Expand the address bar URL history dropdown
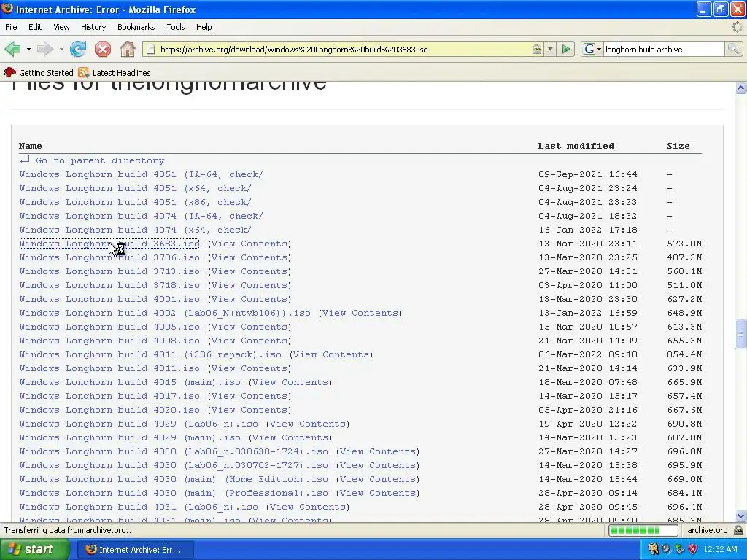 point(550,49)
